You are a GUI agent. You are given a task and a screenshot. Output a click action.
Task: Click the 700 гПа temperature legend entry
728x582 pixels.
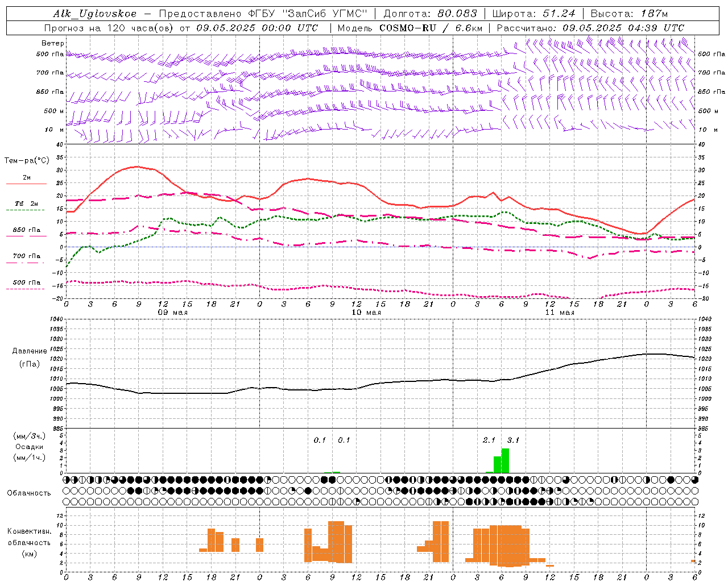pos(26,258)
